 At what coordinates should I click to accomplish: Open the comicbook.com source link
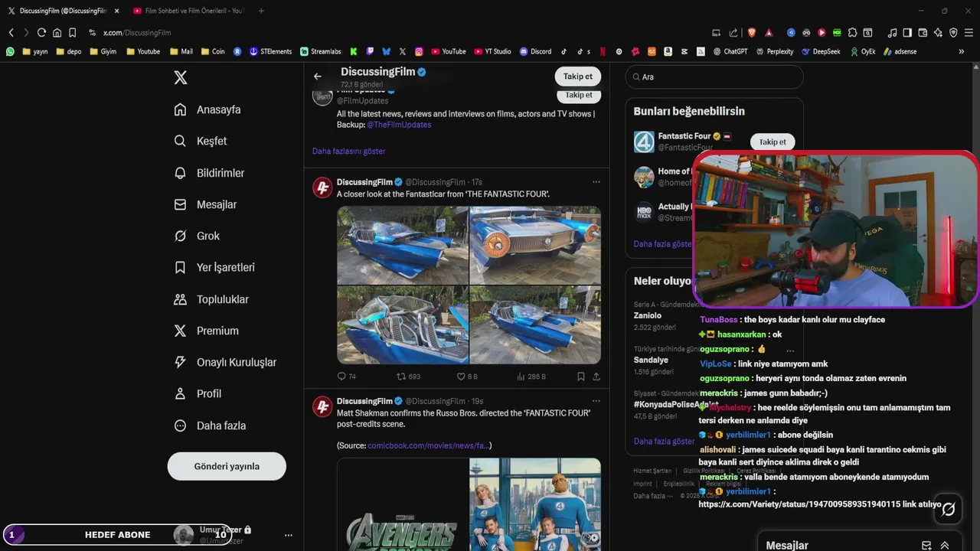point(428,445)
